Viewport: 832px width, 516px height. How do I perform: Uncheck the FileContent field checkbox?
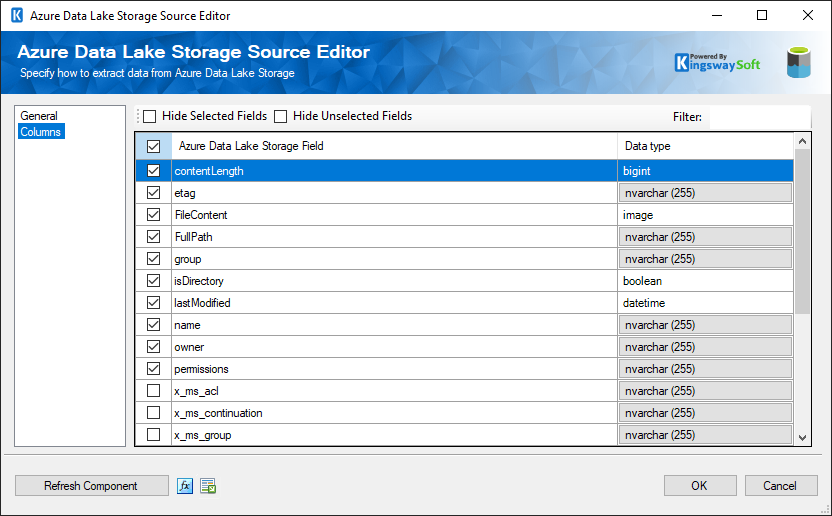153,214
